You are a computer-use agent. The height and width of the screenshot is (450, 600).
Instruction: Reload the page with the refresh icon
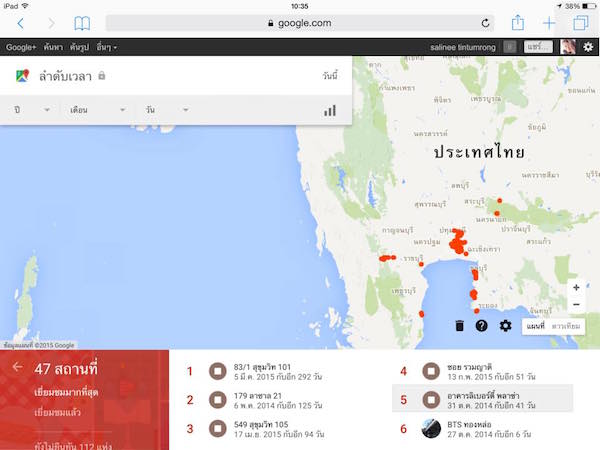point(486,22)
